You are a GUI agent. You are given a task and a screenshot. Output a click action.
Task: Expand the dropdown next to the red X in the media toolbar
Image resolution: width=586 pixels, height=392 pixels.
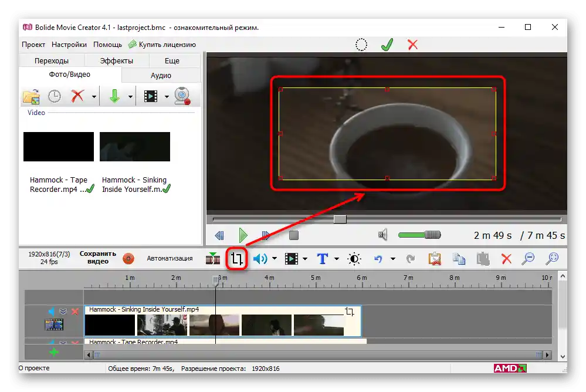(94, 97)
